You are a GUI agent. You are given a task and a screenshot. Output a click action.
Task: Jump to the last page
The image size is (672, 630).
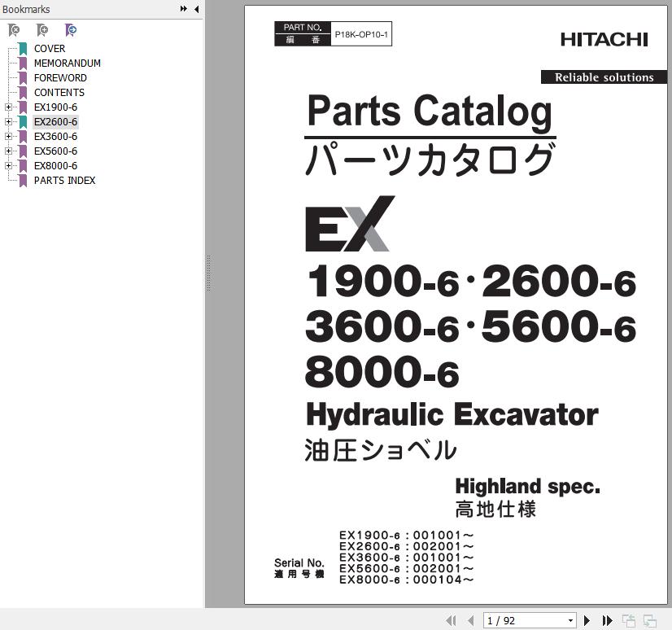coord(606,621)
